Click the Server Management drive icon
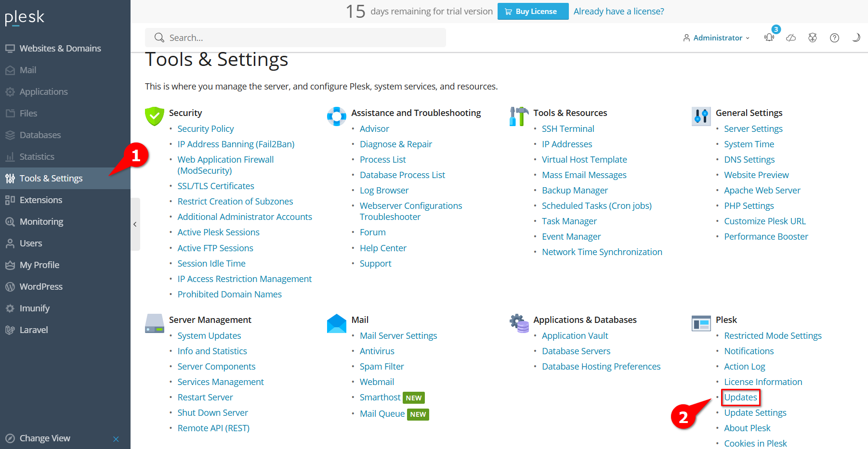This screenshot has height=449, width=868. 154,323
